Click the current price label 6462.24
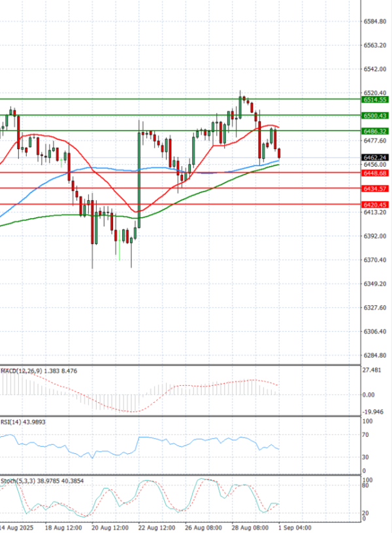 [x=375, y=158]
